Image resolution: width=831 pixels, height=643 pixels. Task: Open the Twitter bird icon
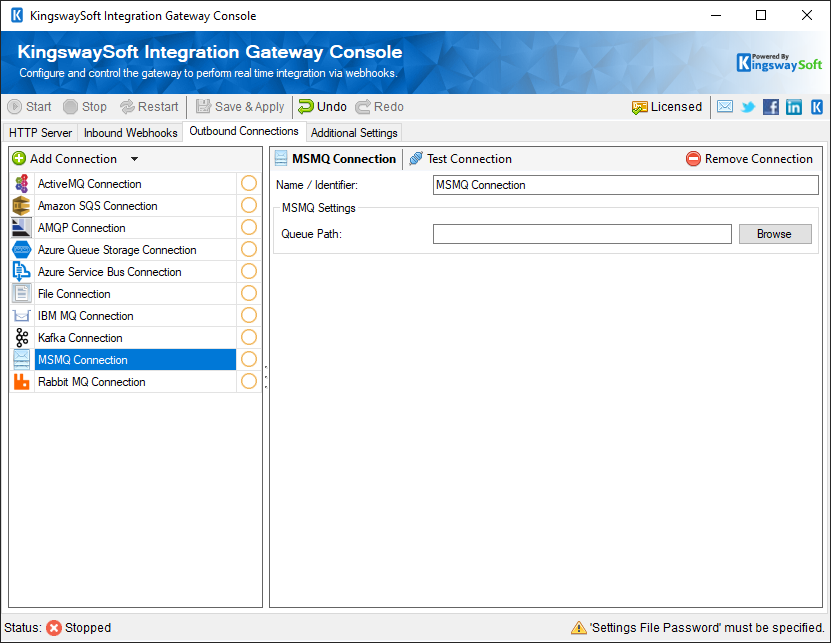748,107
